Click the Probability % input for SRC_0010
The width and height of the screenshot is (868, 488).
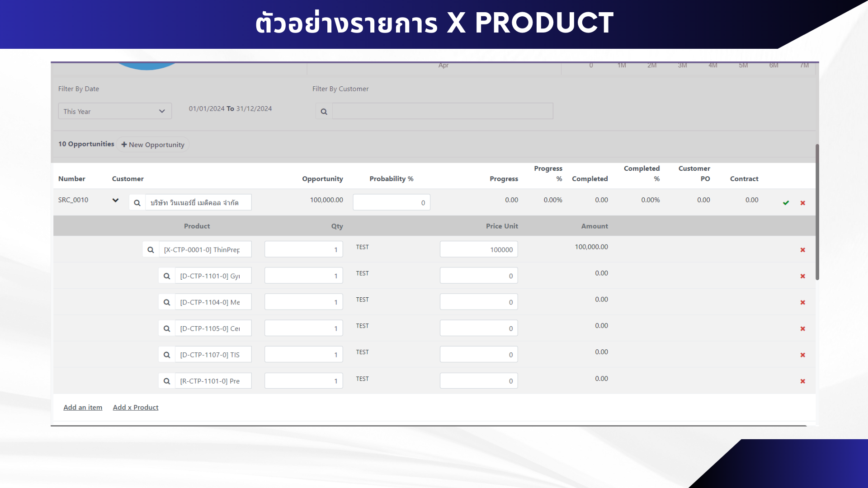coord(391,202)
